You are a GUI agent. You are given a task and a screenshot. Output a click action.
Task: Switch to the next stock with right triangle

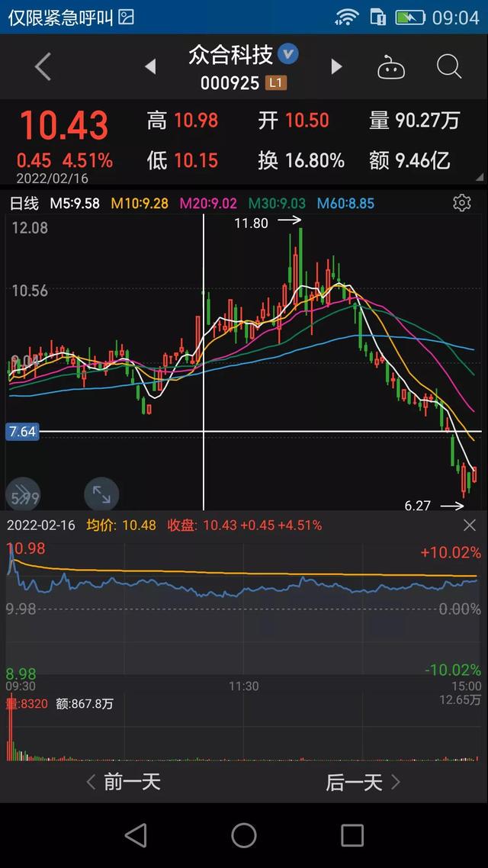335,66
